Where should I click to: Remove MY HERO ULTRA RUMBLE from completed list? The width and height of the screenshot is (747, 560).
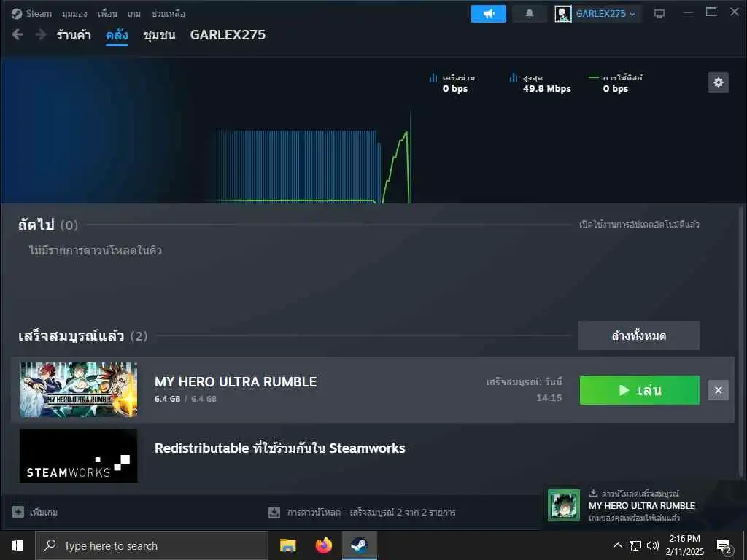719,391
